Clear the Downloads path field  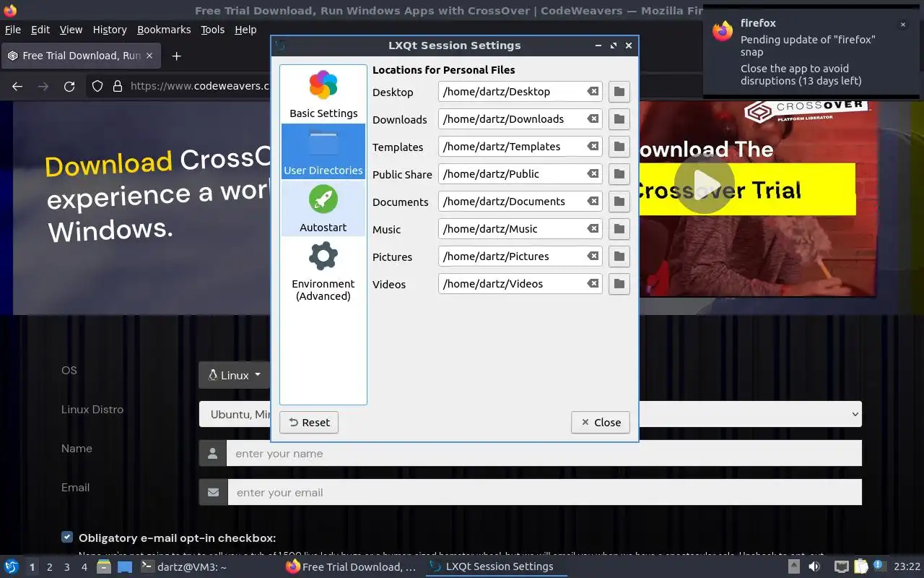[593, 119]
